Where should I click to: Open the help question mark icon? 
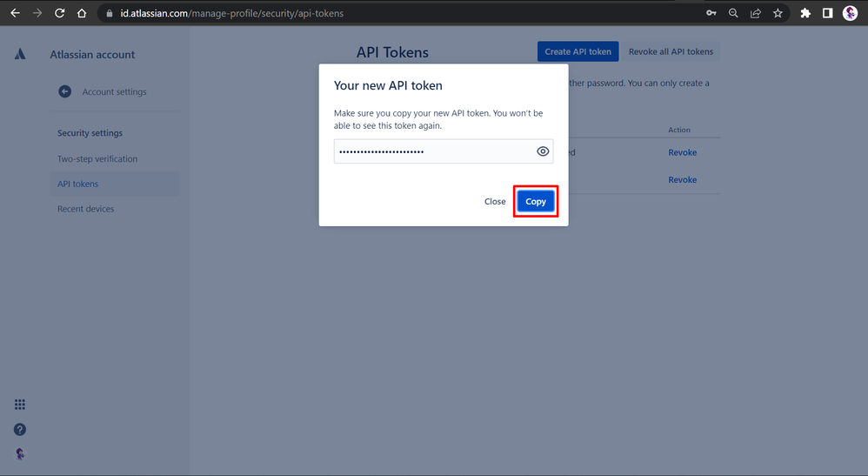tap(20, 430)
